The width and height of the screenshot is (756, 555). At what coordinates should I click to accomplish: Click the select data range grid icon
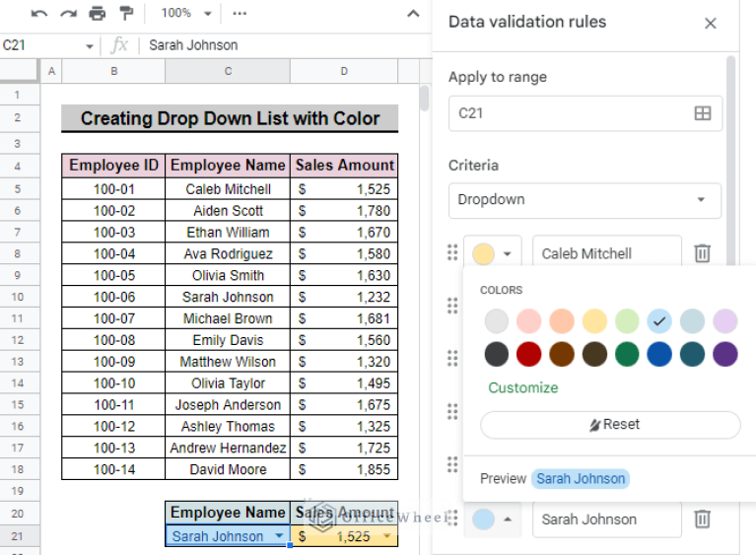tap(702, 113)
